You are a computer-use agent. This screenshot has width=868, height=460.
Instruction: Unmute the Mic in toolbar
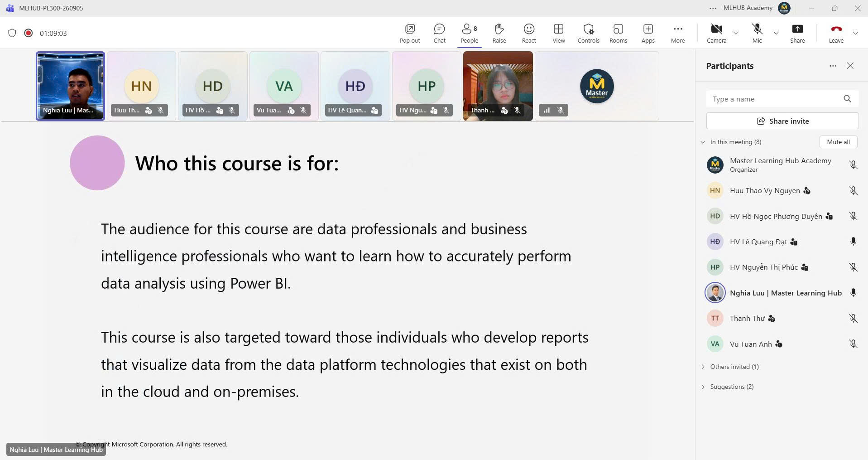757,34
